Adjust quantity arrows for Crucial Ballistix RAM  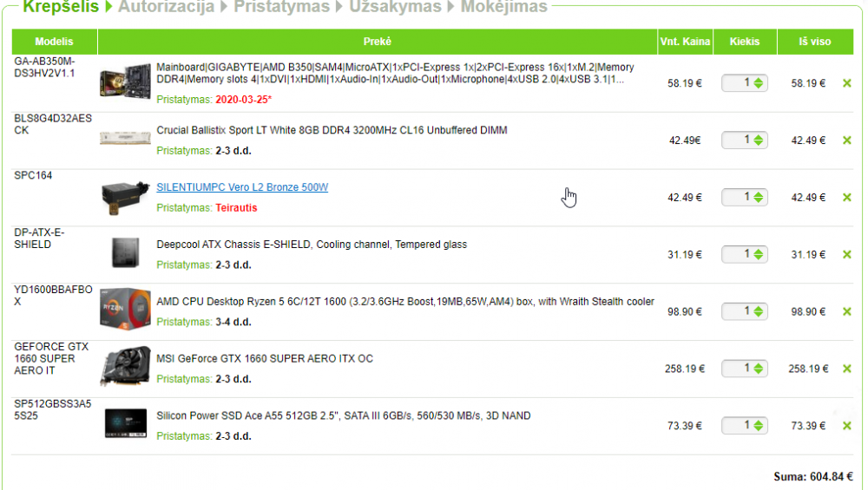[x=759, y=140]
